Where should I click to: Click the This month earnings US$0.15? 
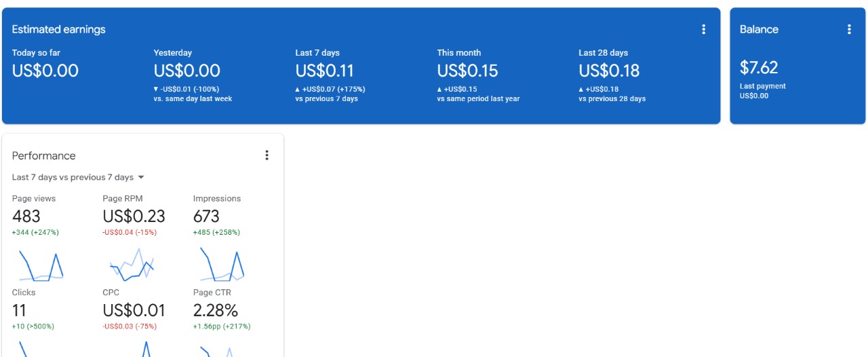click(x=467, y=71)
